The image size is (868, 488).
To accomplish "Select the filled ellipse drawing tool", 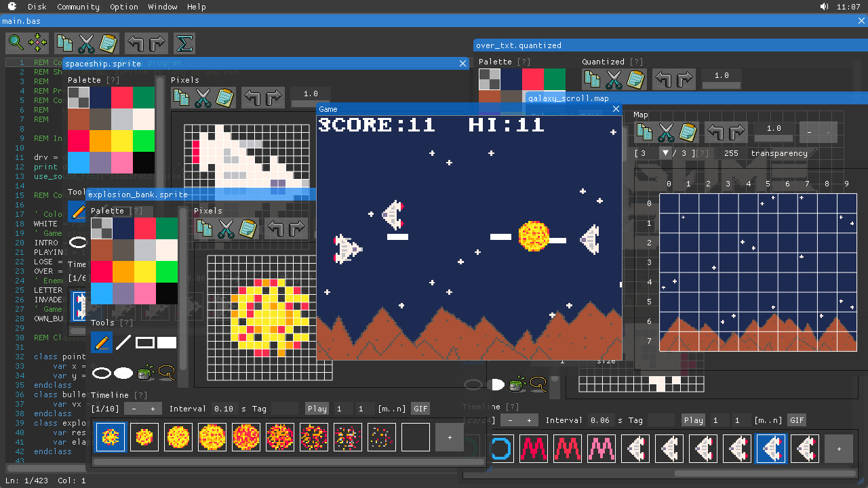I will 124,373.
